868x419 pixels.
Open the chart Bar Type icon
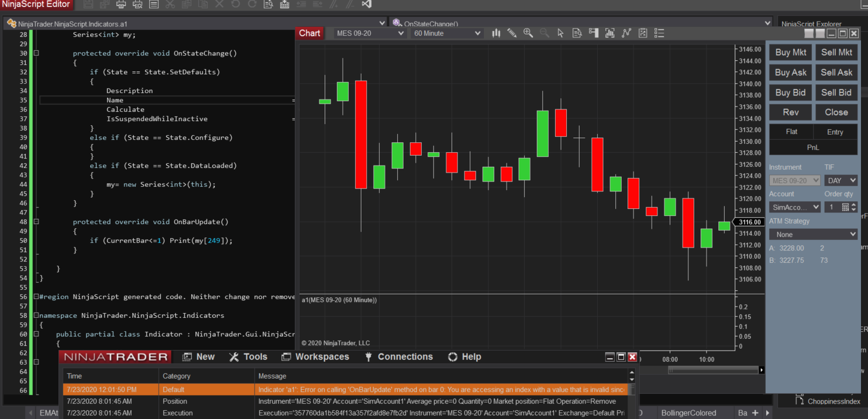pos(496,33)
